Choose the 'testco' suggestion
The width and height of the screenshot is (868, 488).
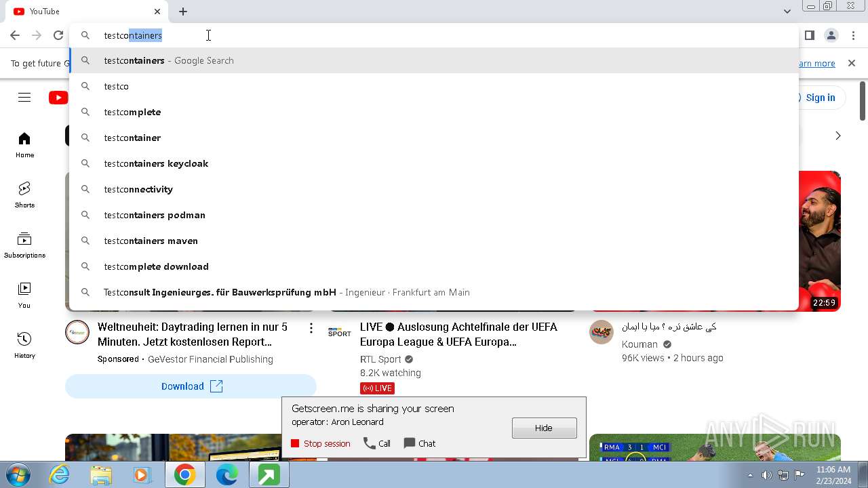coord(434,86)
